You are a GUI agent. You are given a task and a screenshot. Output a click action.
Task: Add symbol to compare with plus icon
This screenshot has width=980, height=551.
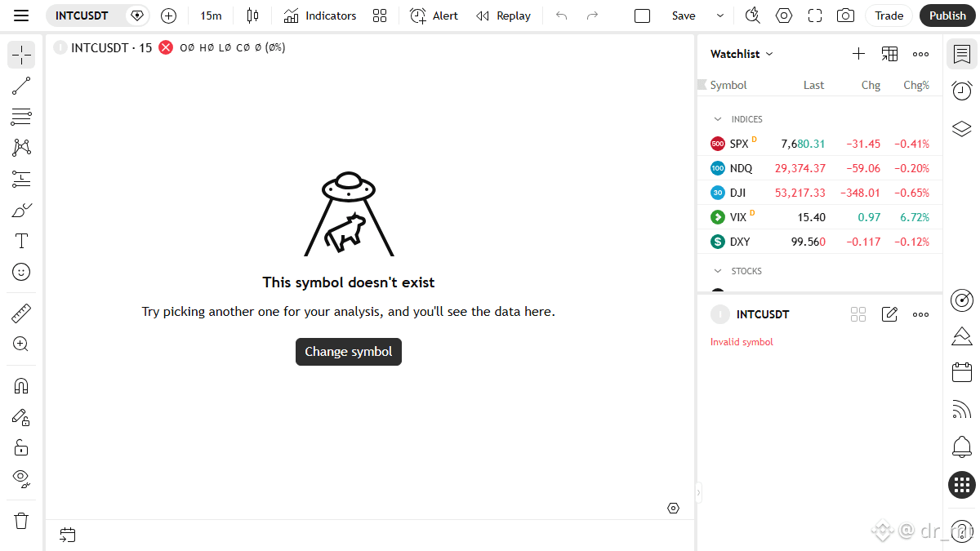pyautogui.click(x=168, y=16)
